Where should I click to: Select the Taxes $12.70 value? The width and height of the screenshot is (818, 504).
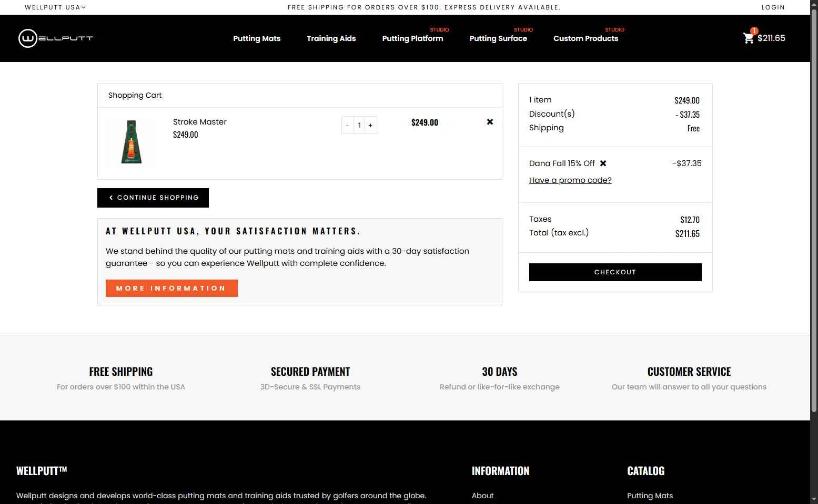point(690,220)
